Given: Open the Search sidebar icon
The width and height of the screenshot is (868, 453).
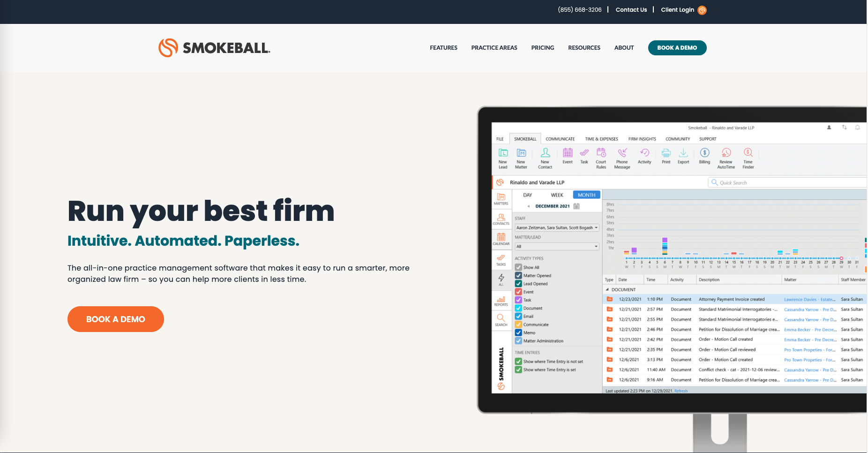Looking at the screenshot, I should 501,320.
